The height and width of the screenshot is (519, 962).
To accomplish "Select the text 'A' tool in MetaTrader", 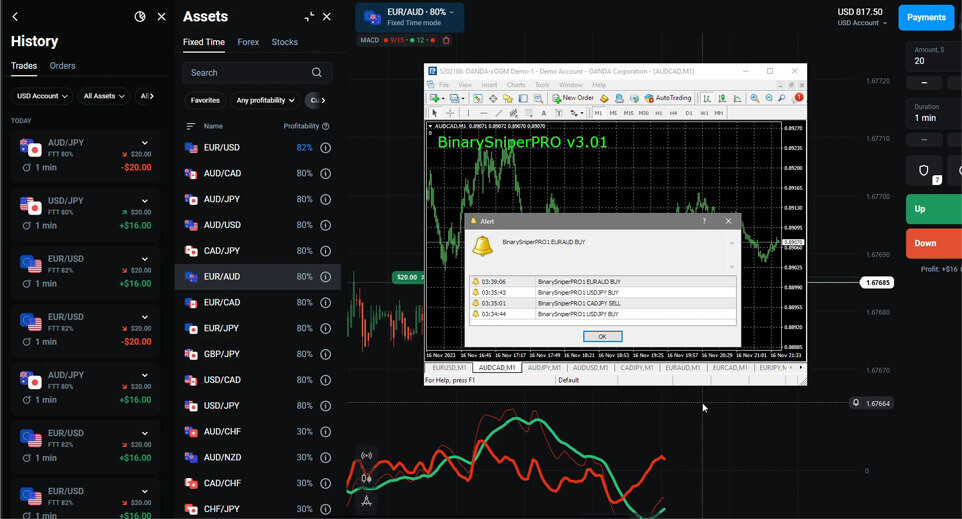I will point(544,113).
